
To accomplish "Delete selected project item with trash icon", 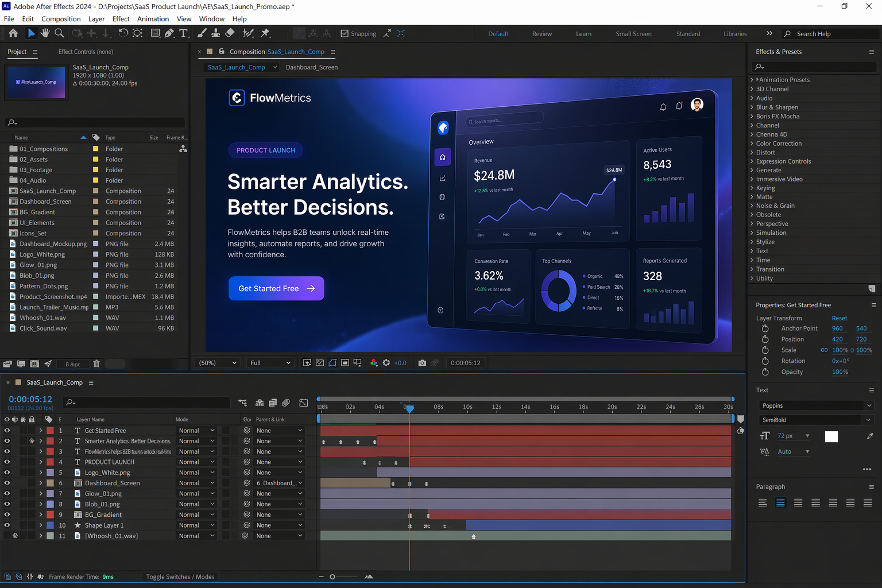I will pos(96,363).
